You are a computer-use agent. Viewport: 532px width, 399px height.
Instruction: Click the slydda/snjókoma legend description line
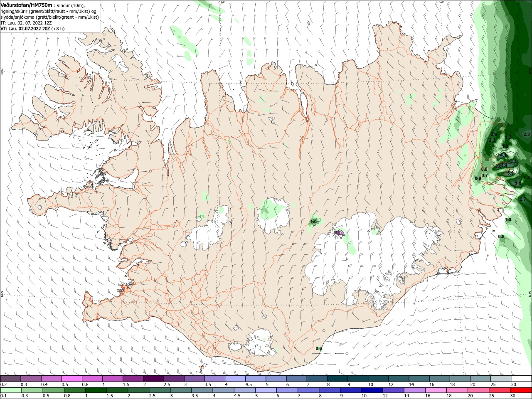(x=49, y=17)
